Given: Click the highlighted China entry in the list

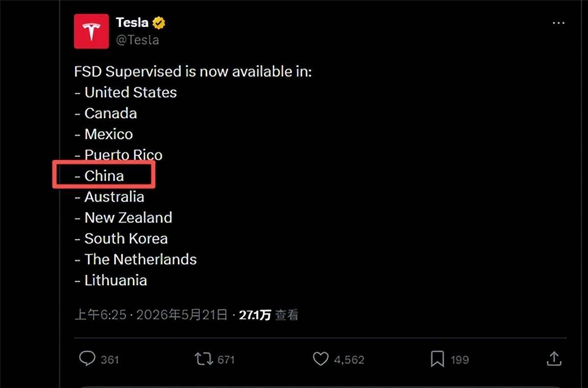Looking at the screenshot, I should 104,176.
